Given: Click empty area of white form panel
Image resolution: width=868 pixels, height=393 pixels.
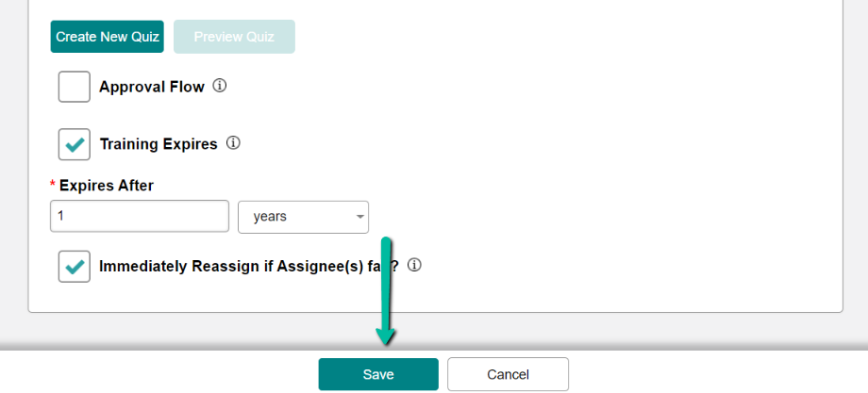Looking at the screenshot, I should click(609, 166).
